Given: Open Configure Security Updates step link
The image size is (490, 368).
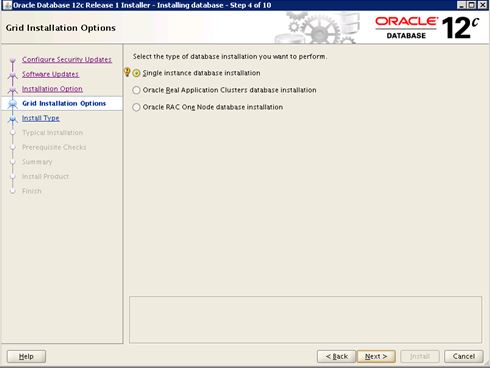Looking at the screenshot, I should tap(67, 60).
